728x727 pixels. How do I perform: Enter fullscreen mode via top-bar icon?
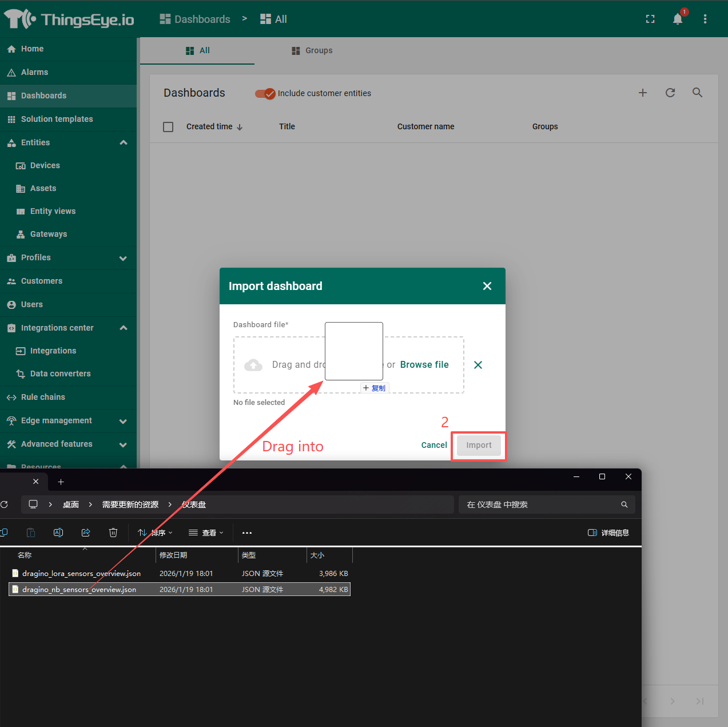(x=650, y=19)
